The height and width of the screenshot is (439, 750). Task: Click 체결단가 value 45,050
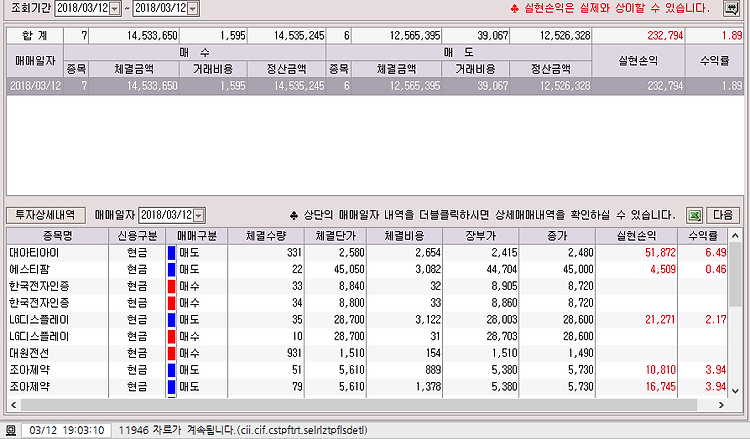349,269
